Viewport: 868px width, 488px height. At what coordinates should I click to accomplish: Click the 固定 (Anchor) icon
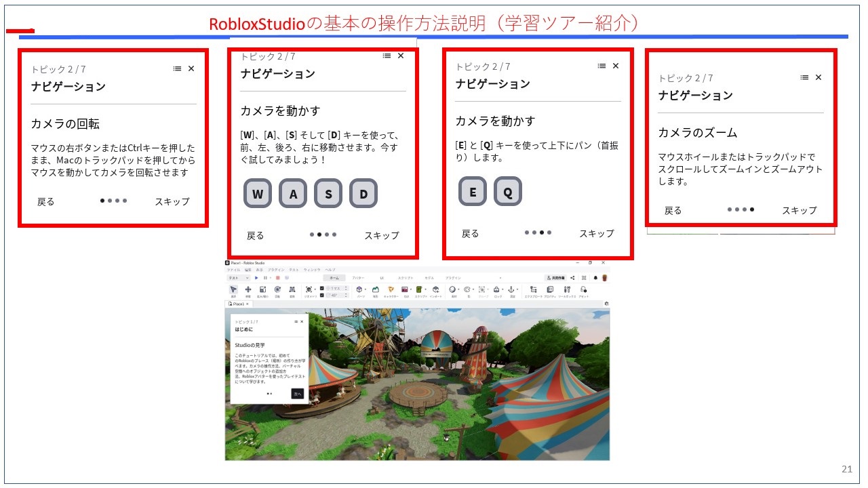tap(513, 290)
